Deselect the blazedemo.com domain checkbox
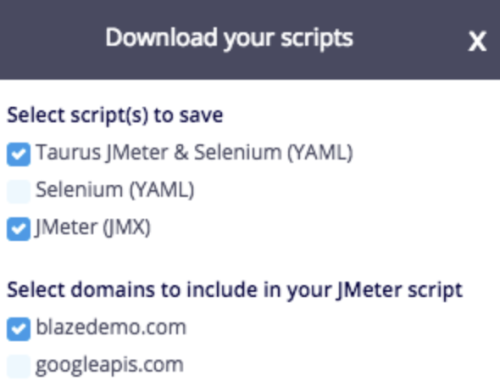 click(x=19, y=329)
